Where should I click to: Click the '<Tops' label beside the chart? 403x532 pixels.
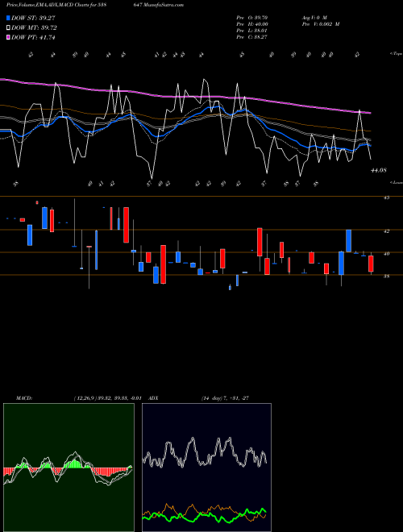396,54
